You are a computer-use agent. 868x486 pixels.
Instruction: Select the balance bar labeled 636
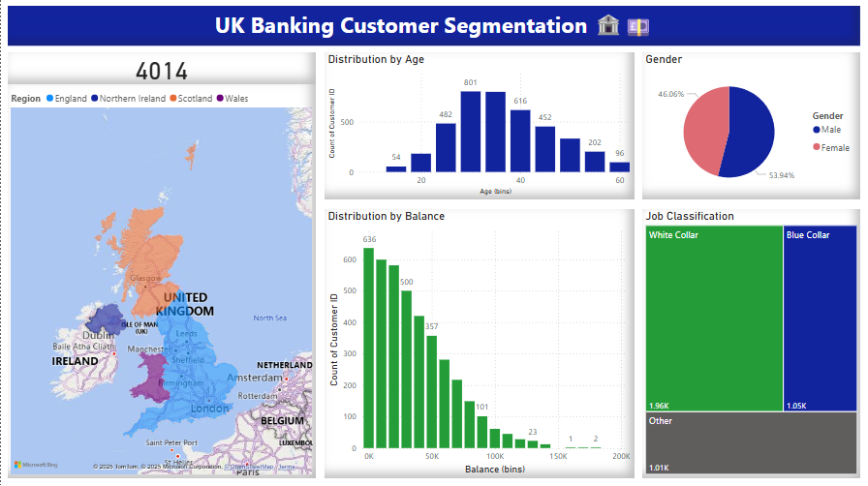click(369, 349)
